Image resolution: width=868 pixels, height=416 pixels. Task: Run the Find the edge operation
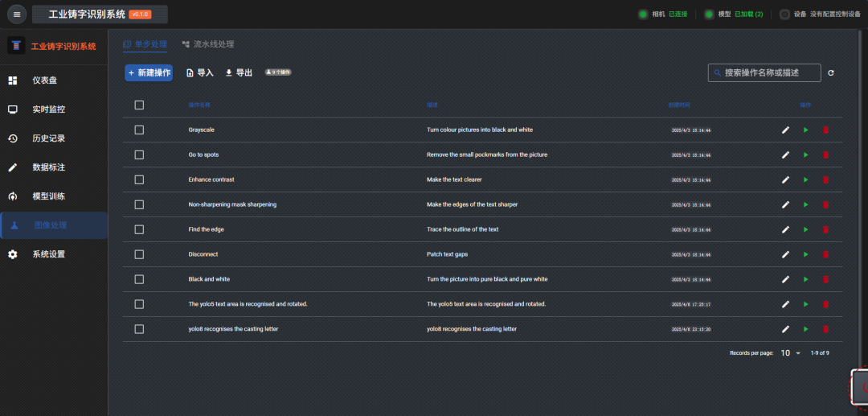(805, 229)
